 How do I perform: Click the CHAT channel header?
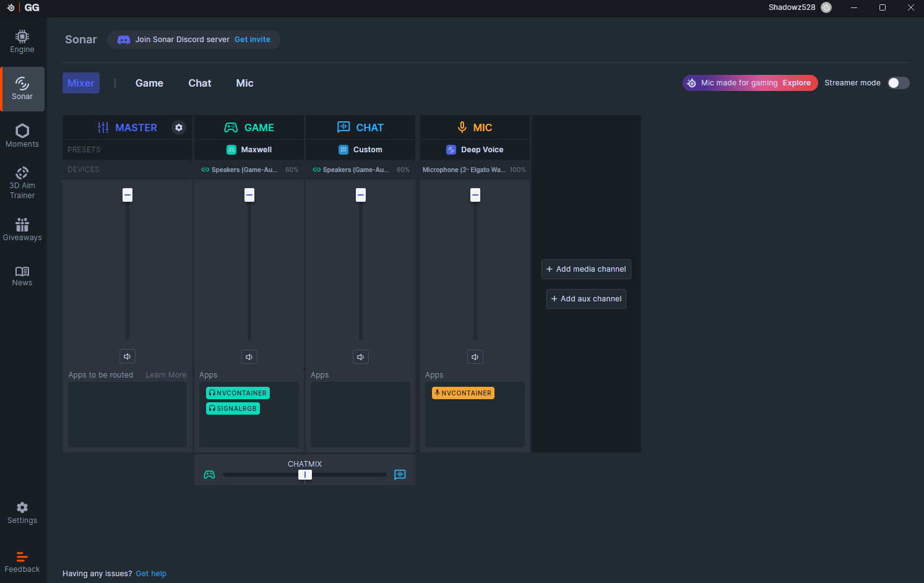360,127
